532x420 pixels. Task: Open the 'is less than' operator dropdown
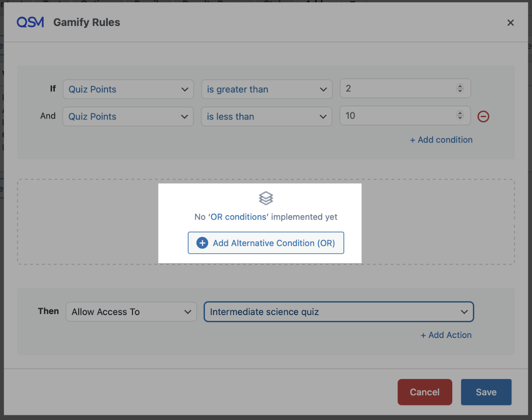267,116
